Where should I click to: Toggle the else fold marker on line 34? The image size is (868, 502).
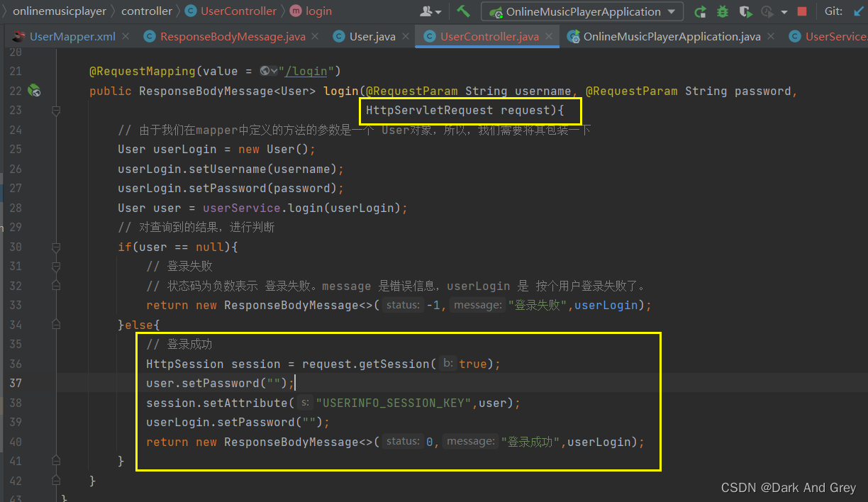(x=56, y=325)
